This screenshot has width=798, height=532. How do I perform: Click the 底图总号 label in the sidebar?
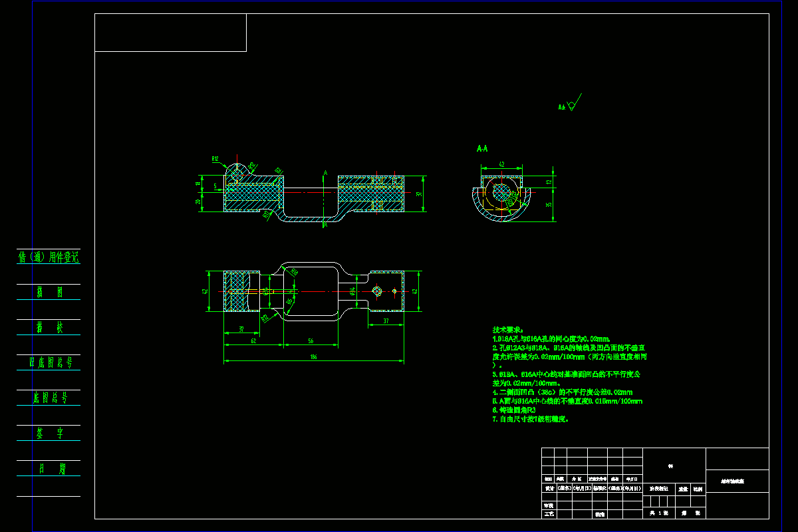[50, 398]
